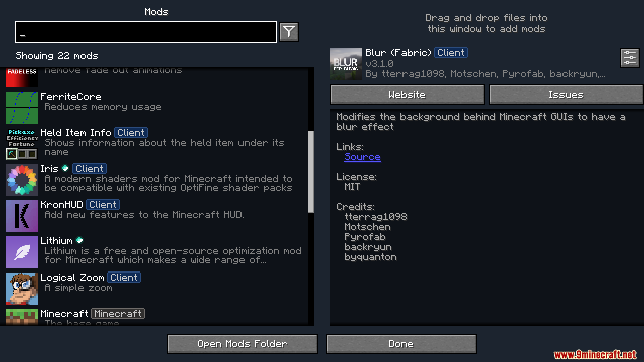The height and width of the screenshot is (362, 644).
Task: Select the Iris colorful wheel icon
Action: pyautogui.click(x=22, y=180)
